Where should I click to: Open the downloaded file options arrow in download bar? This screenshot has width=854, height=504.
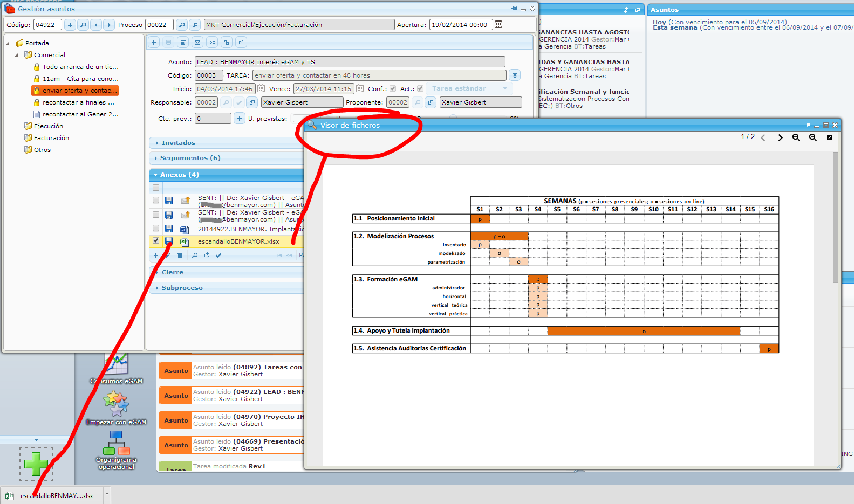[x=107, y=494]
